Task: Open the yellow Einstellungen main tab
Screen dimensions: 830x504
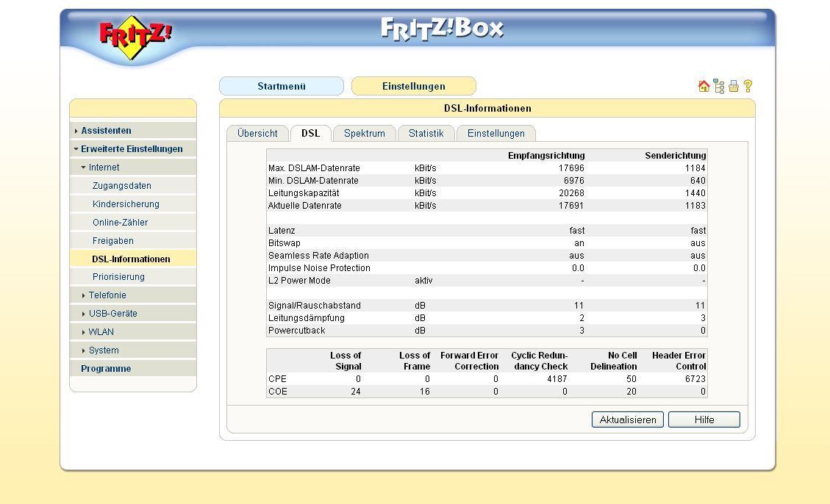Action: tap(413, 86)
